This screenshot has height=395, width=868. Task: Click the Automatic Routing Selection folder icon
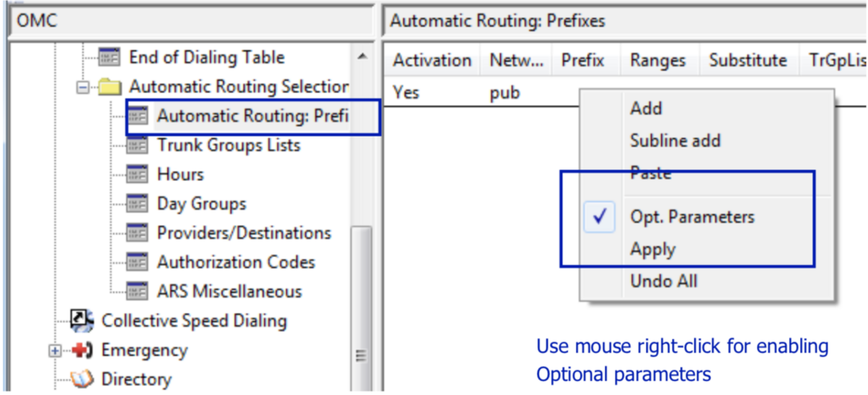[x=109, y=87]
